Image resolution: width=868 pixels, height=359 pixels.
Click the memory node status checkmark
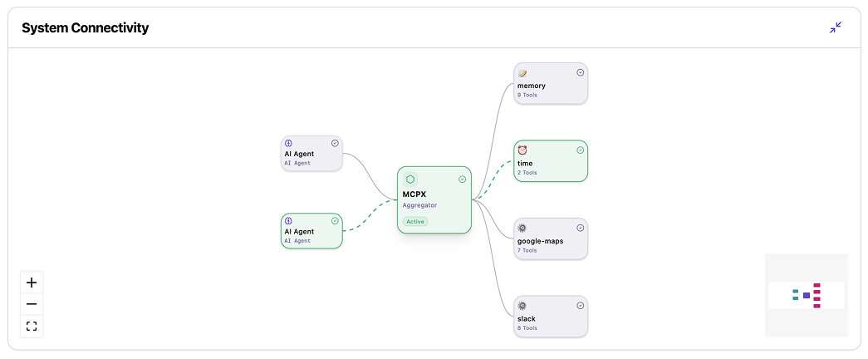coord(580,72)
